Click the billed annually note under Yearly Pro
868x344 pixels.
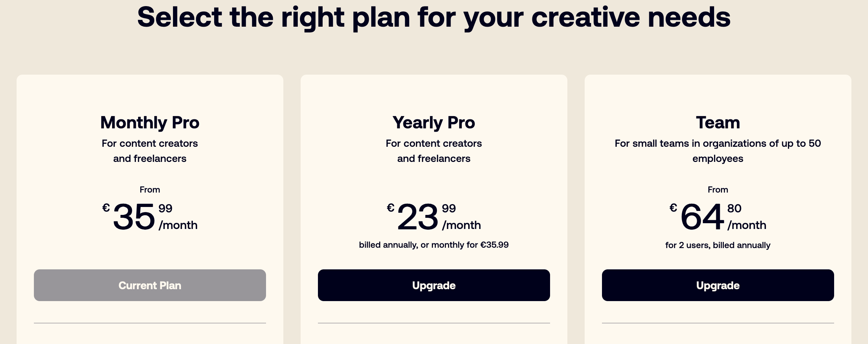[x=434, y=245]
